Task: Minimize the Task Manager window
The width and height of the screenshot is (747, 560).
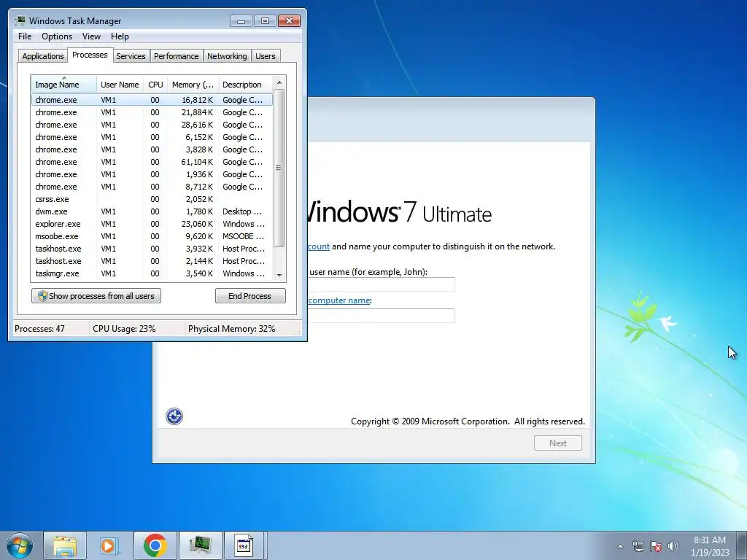Action: click(241, 21)
